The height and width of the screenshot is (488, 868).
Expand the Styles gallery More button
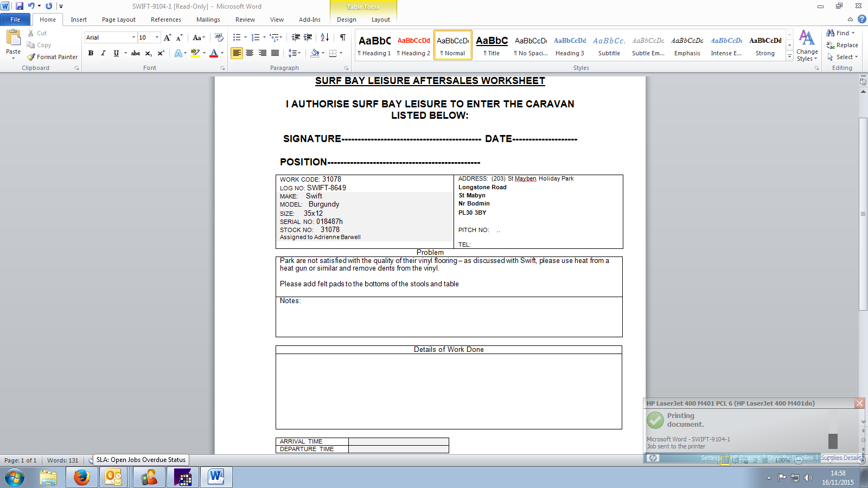pos(789,56)
